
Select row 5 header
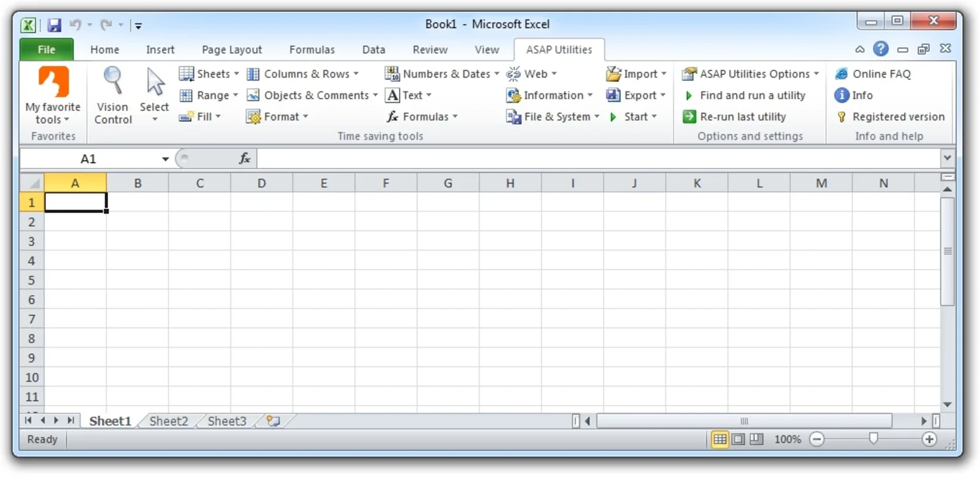32,280
